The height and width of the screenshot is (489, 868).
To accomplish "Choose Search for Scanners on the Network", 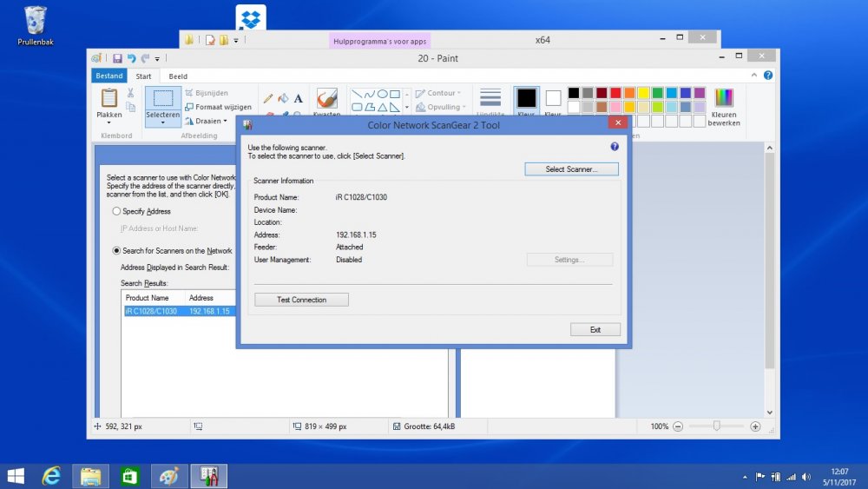I will (116, 251).
